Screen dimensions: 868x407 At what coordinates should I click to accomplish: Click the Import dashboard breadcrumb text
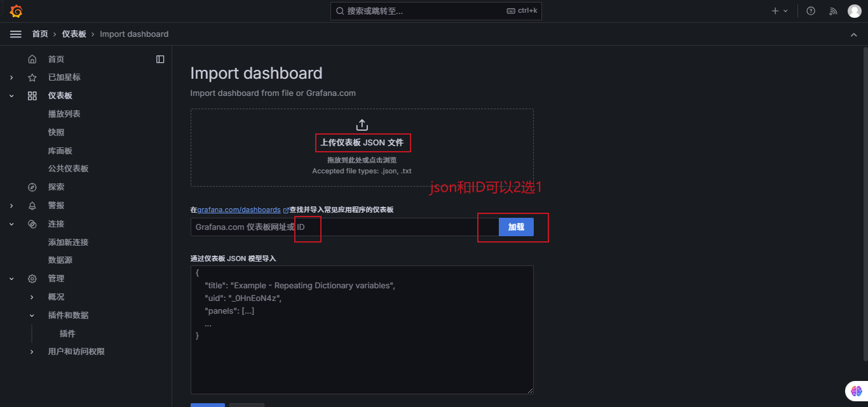pos(134,34)
